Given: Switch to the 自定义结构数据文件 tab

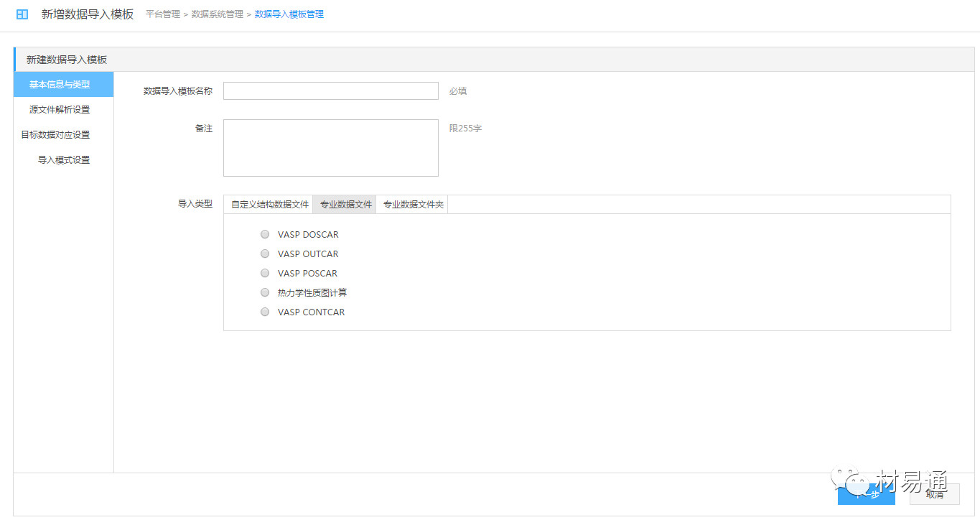Looking at the screenshot, I should click(269, 205).
